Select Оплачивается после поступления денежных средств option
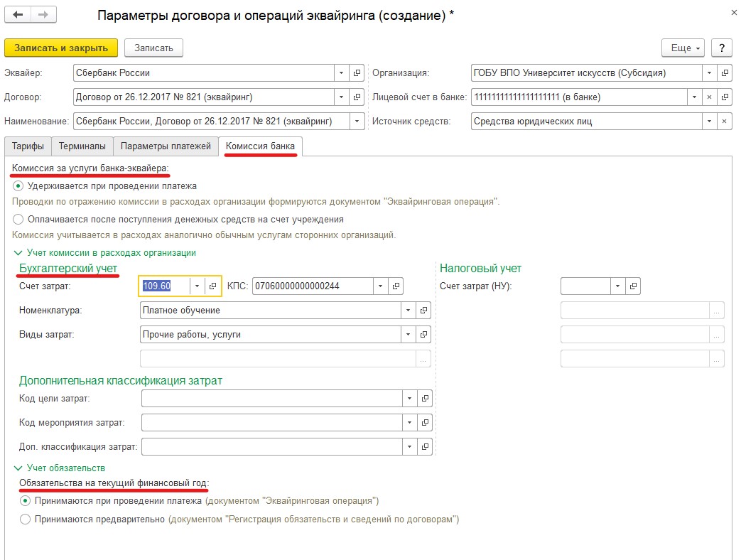Image resolution: width=741 pixels, height=560 pixels. (x=18, y=220)
